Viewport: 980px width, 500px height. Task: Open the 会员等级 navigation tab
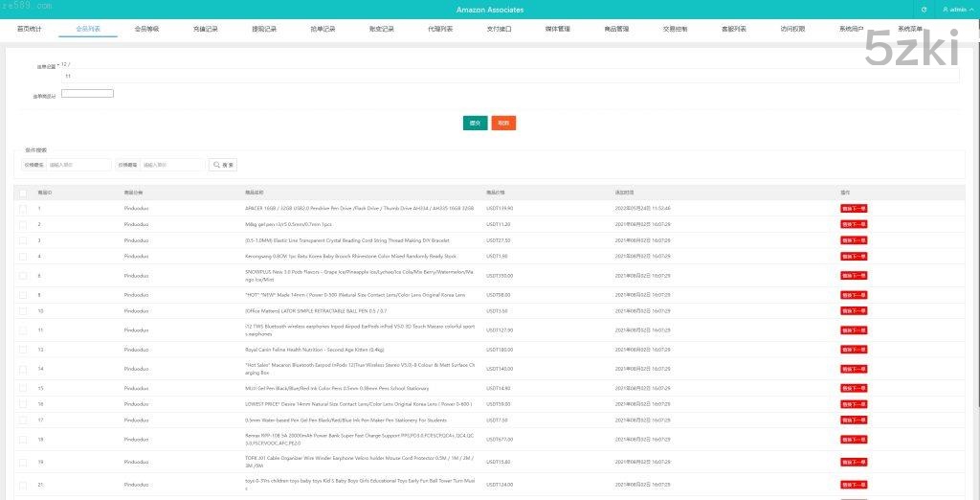point(146,29)
